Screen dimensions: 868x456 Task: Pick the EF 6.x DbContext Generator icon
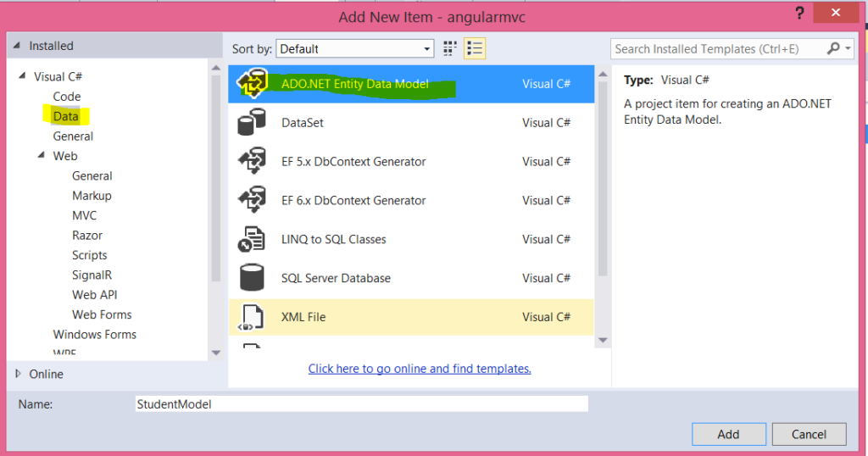click(x=252, y=201)
